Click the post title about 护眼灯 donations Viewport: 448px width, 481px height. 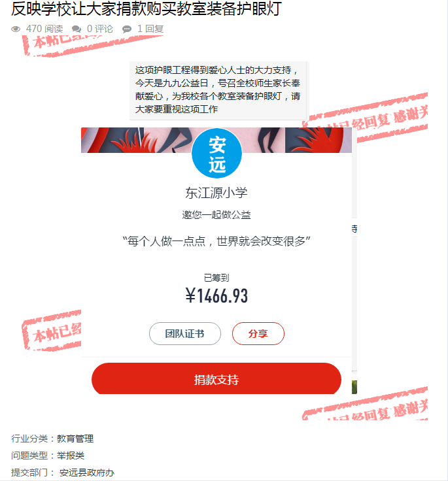coord(146,8)
